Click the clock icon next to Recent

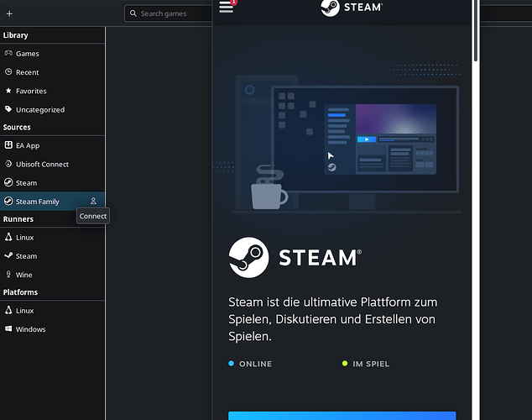8,72
